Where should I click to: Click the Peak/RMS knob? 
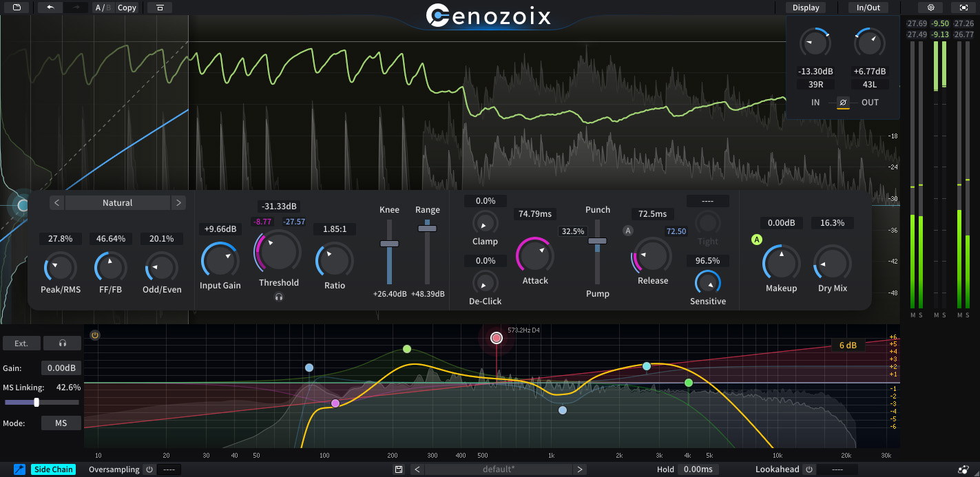pos(61,268)
